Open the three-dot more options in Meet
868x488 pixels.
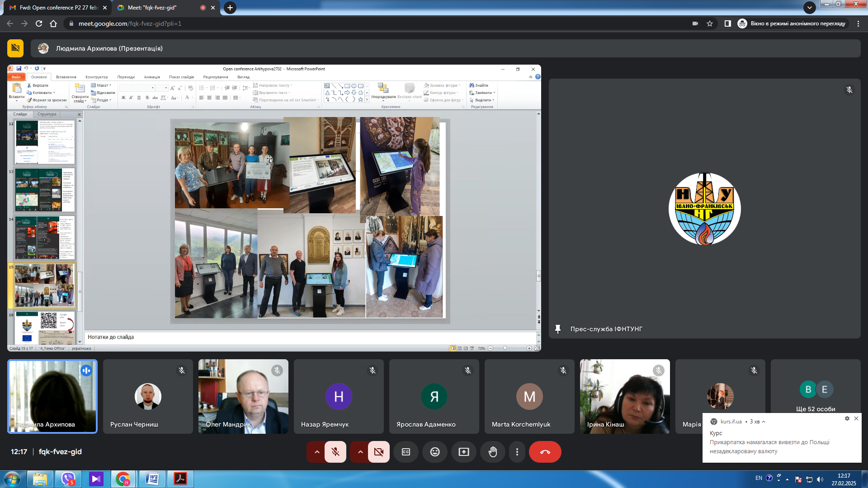(517, 452)
